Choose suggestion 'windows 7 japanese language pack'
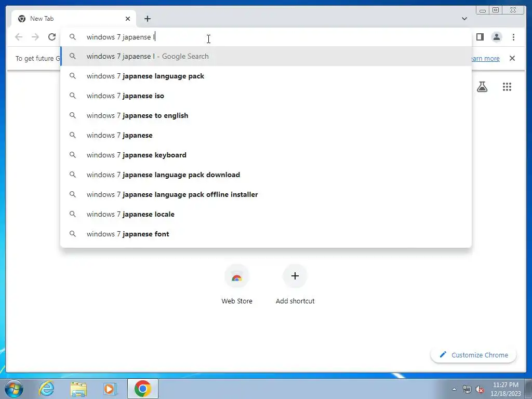Viewport: 532px width, 399px height. 266,76
